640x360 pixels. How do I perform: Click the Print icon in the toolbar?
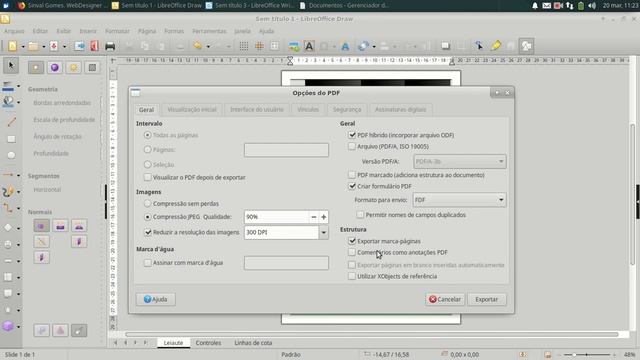110,46
